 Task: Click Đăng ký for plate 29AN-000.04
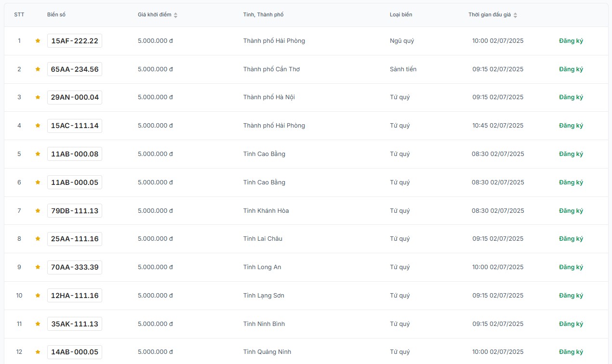pyautogui.click(x=571, y=97)
